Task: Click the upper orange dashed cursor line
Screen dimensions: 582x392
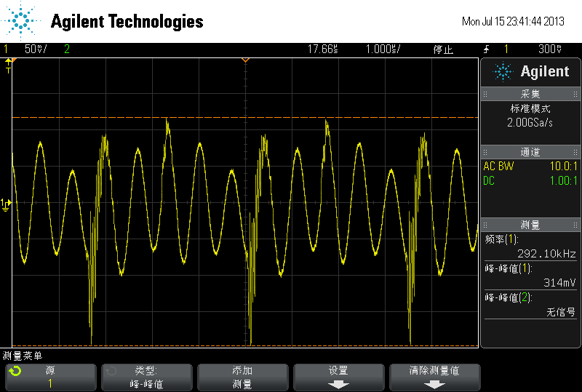Action: pyautogui.click(x=245, y=117)
